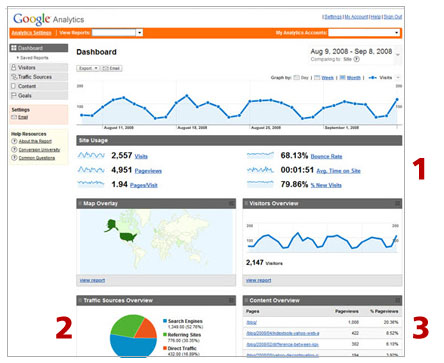444x363 pixels.
Task: Click view report under Map Overlay
Action: coord(92,280)
